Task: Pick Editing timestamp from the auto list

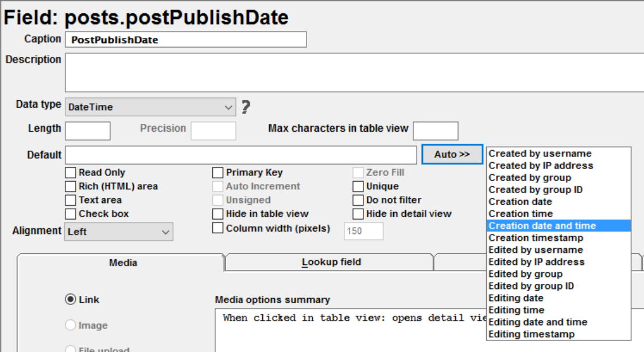Action: point(532,334)
